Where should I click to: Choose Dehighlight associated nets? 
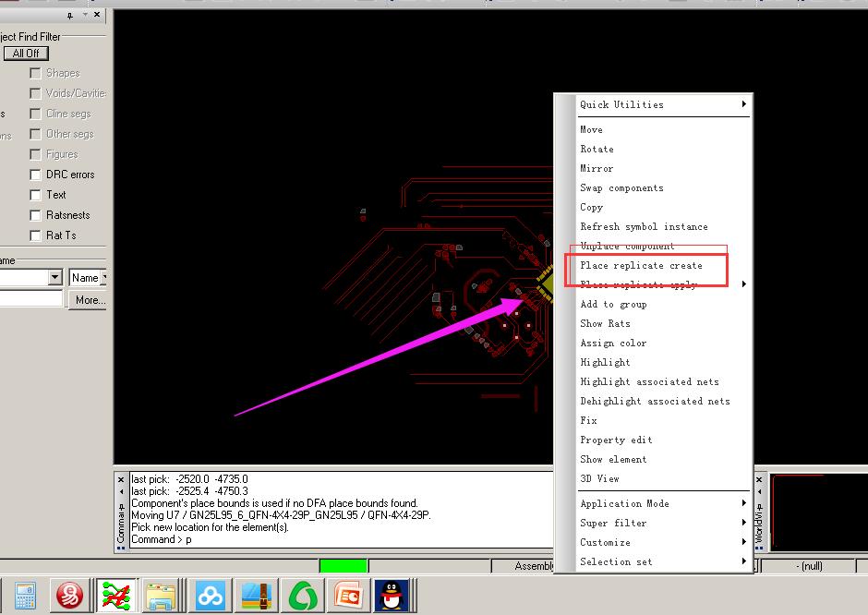663,401
